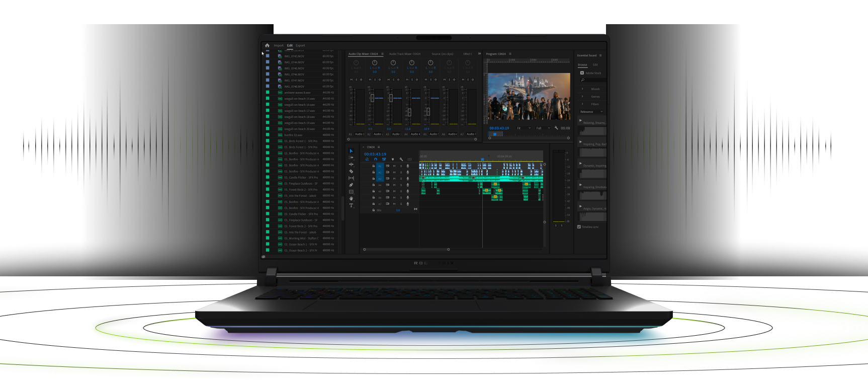Open the Export workspace tab
Screen dimensions: 868x380
tap(300, 45)
